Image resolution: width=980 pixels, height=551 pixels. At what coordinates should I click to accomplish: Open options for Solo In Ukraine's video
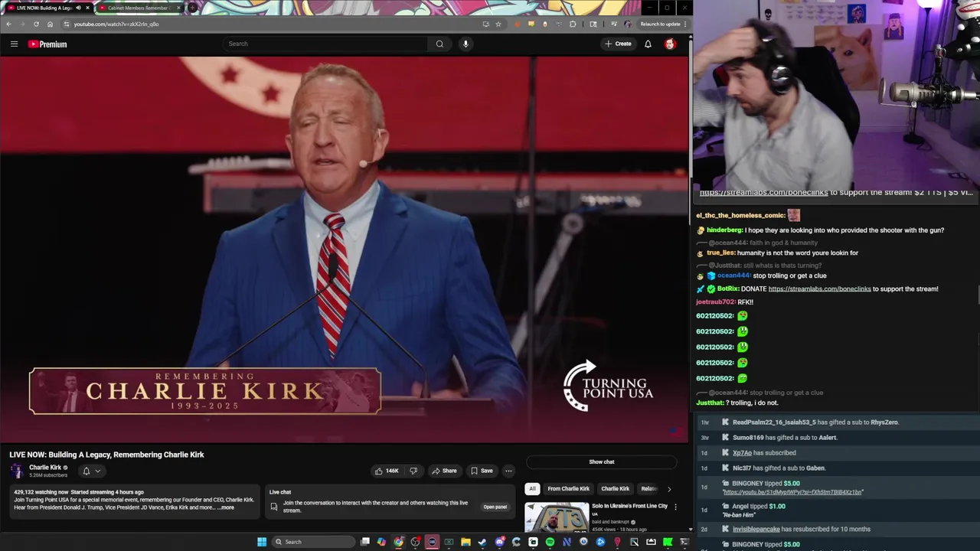click(675, 507)
